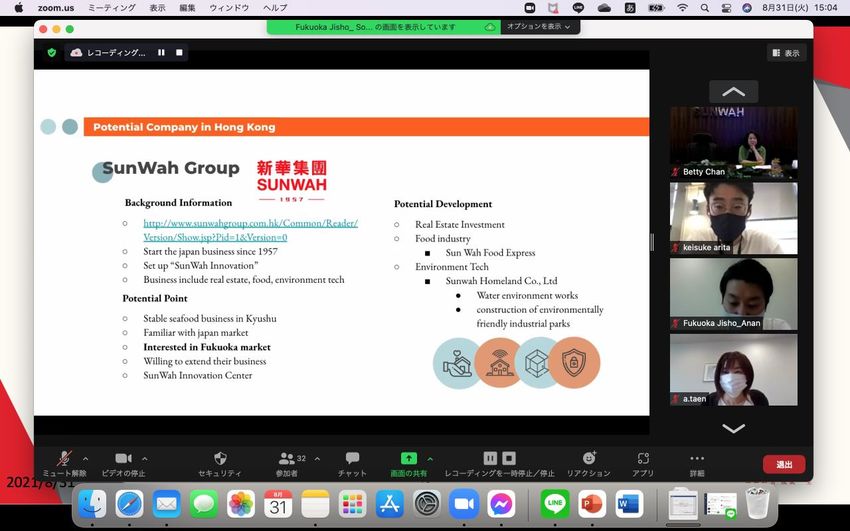This screenshot has height=531, width=850.
Task: Launch Safari from the Dock
Action: 130,504
